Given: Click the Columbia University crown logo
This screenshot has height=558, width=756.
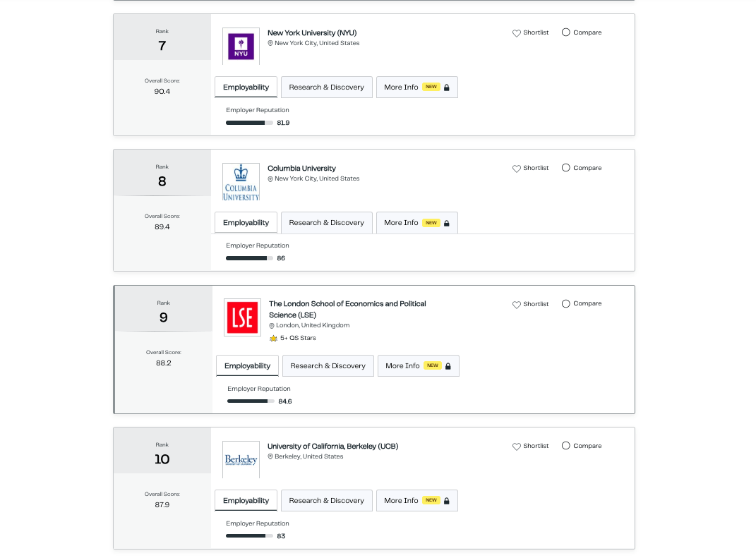Looking at the screenshot, I should click(241, 182).
